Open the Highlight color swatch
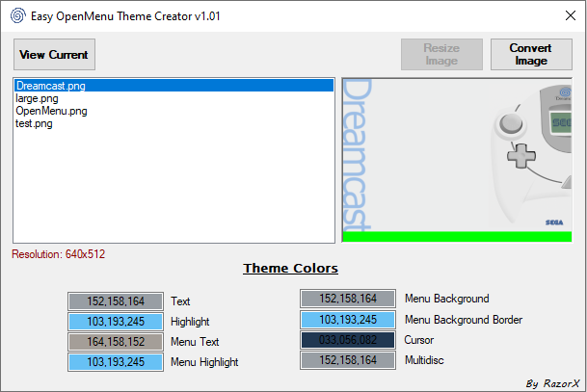 click(x=116, y=322)
